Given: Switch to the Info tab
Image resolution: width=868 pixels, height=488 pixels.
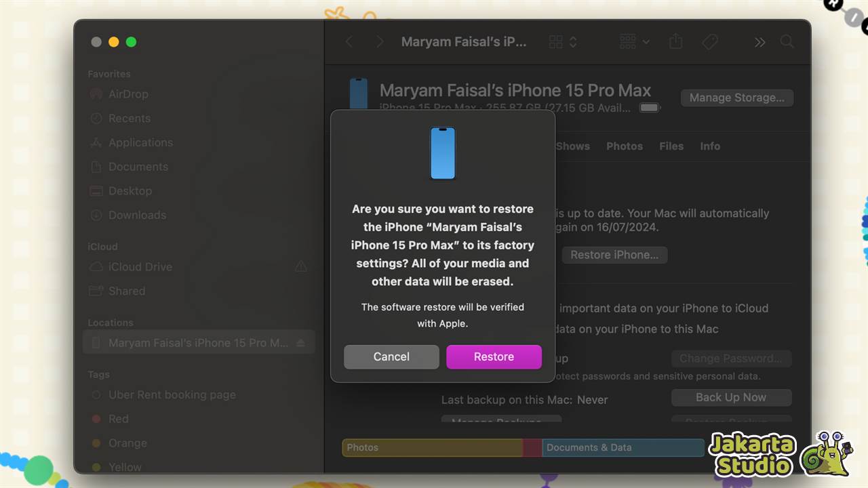Looking at the screenshot, I should (710, 146).
